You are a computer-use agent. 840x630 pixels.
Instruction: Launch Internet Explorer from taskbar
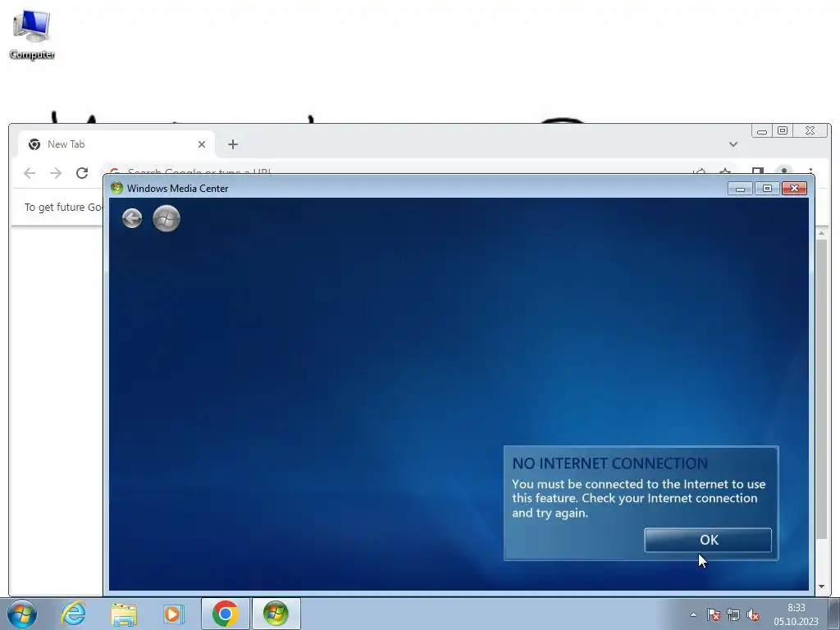coord(73,614)
